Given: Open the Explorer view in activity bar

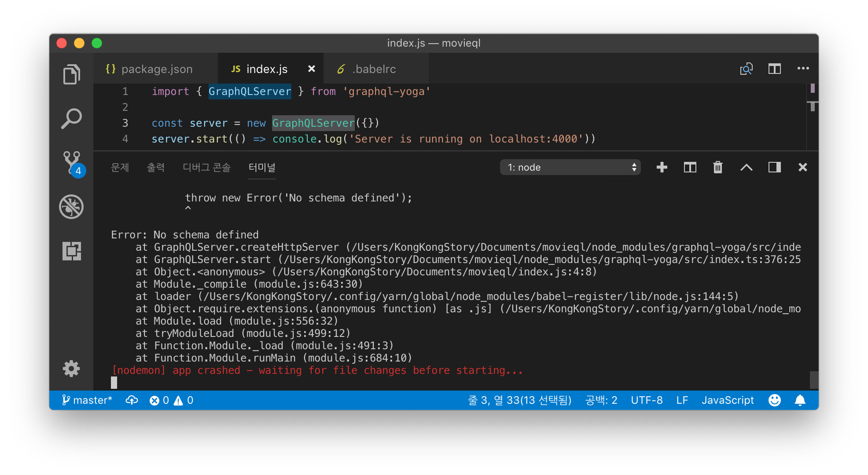Looking at the screenshot, I should click(x=71, y=74).
